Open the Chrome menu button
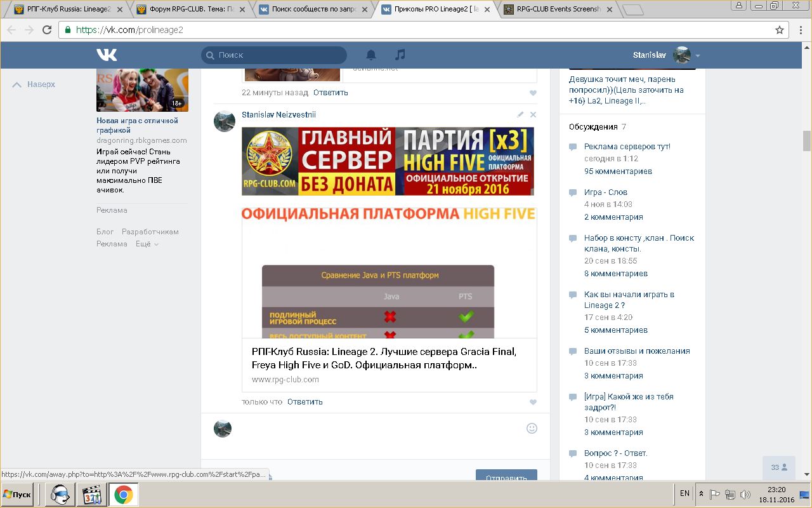 pyautogui.click(x=801, y=30)
